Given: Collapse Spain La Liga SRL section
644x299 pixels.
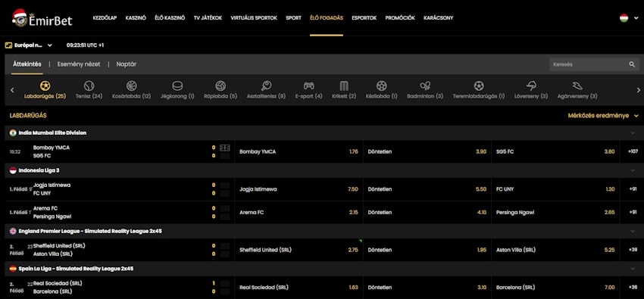Looking at the screenshot, I should (x=633, y=269).
